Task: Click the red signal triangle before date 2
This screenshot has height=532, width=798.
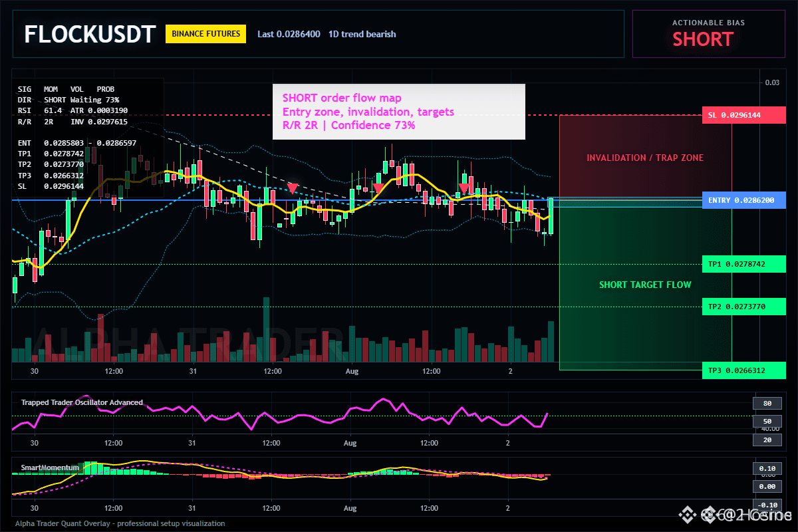Action: tap(464, 189)
